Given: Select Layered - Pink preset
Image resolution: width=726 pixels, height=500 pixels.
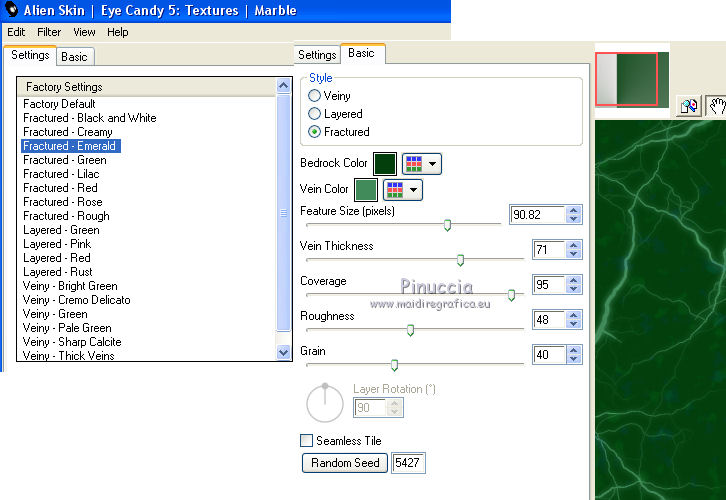Looking at the screenshot, I should click(x=57, y=244).
